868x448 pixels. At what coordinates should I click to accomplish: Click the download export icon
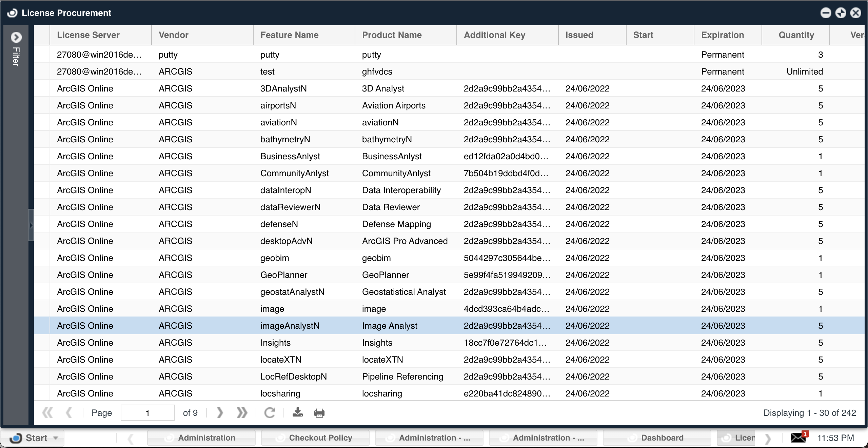pos(297,412)
